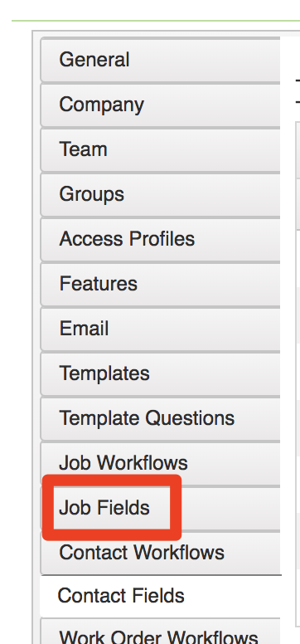The width and height of the screenshot is (300, 644).
Task: View company details via Company item
Action: tap(161, 105)
